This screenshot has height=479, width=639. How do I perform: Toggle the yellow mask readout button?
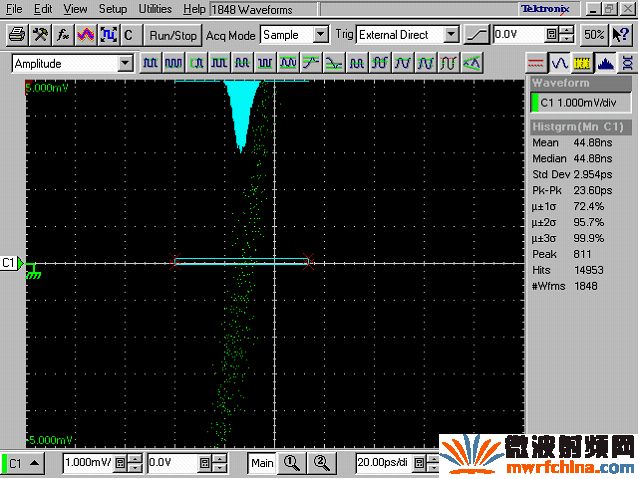[x=582, y=63]
